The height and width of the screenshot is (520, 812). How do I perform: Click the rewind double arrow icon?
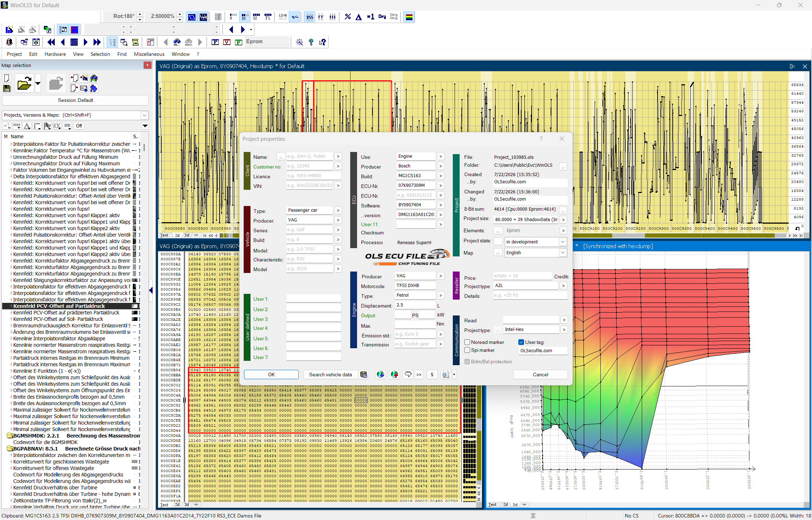pyautogui.click(x=51, y=42)
